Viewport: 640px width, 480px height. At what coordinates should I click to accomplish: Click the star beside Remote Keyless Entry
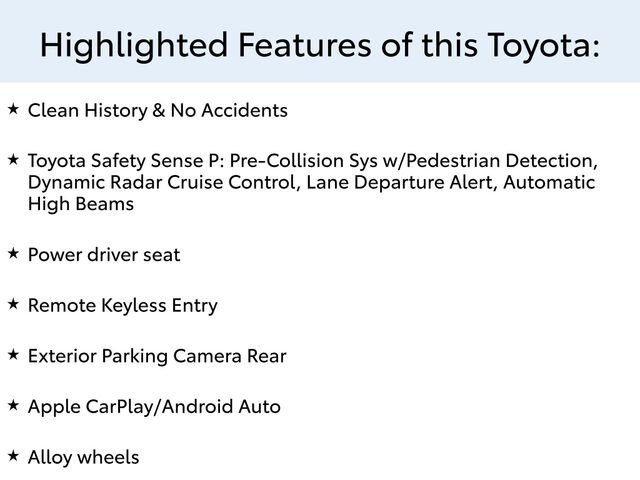click(x=13, y=304)
